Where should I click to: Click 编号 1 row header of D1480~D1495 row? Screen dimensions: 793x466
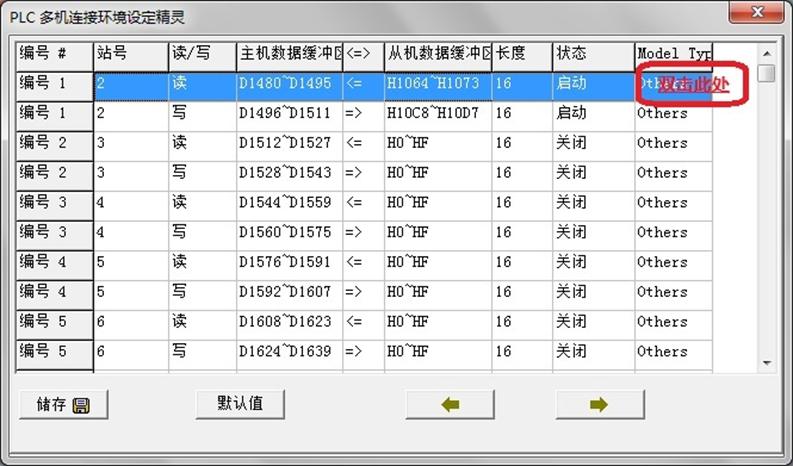tap(55, 87)
